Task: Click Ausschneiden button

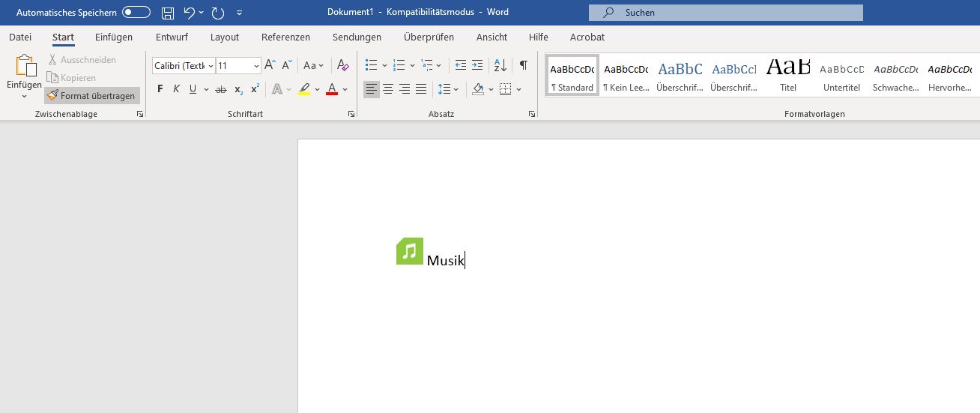Action: tap(82, 59)
